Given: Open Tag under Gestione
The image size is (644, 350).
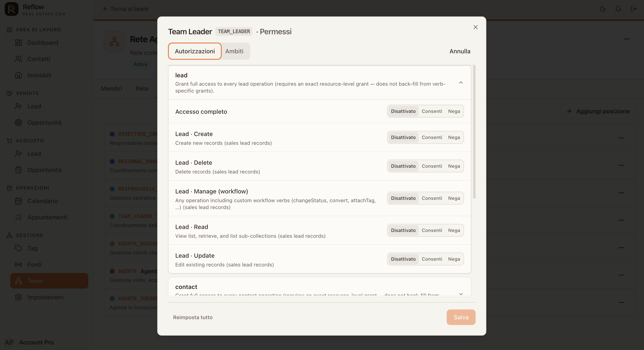Looking at the screenshot, I should [49, 248].
